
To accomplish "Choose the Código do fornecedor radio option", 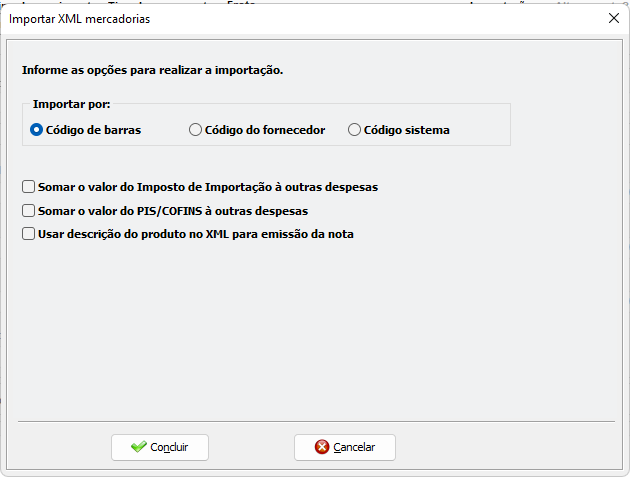I will [x=195, y=130].
